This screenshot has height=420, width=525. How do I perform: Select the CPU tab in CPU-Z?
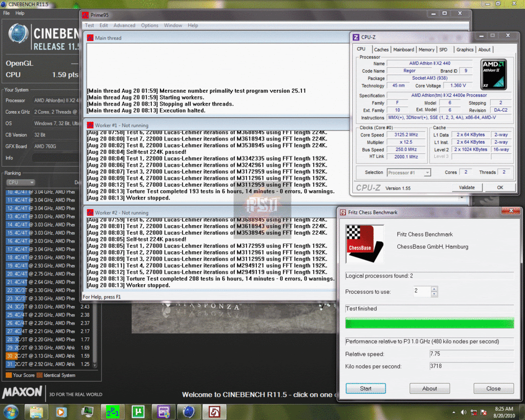click(361, 49)
